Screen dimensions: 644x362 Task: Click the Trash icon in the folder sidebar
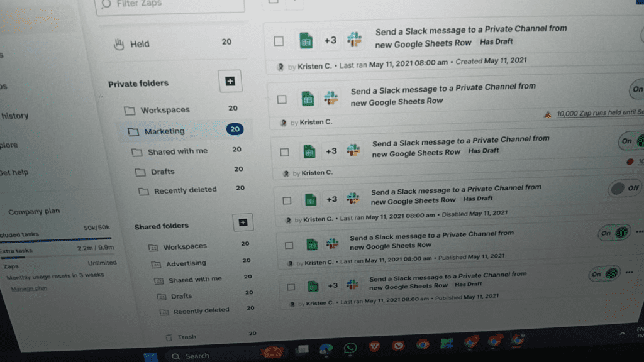coord(169,336)
